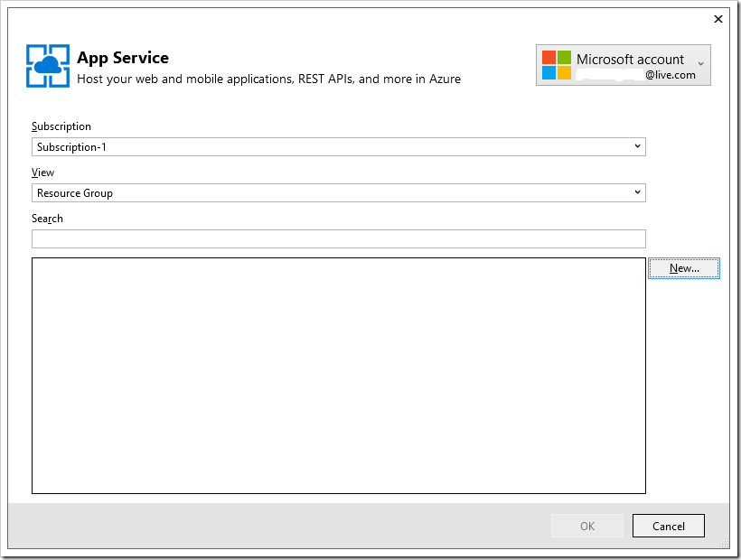The width and height of the screenshot is (741, 560).
Task: Click the disabled OK button
Action: point(587,526)
